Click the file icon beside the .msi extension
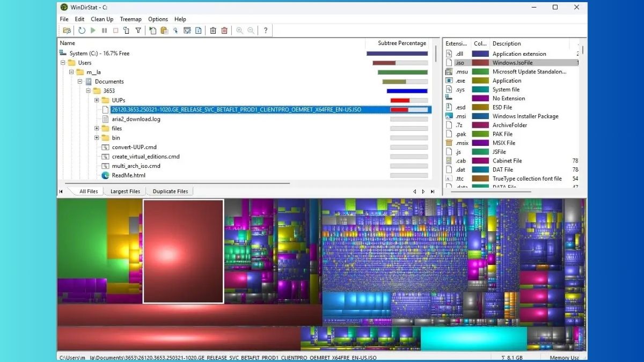Viewport: 644px width, 362px height. point(449,116)
